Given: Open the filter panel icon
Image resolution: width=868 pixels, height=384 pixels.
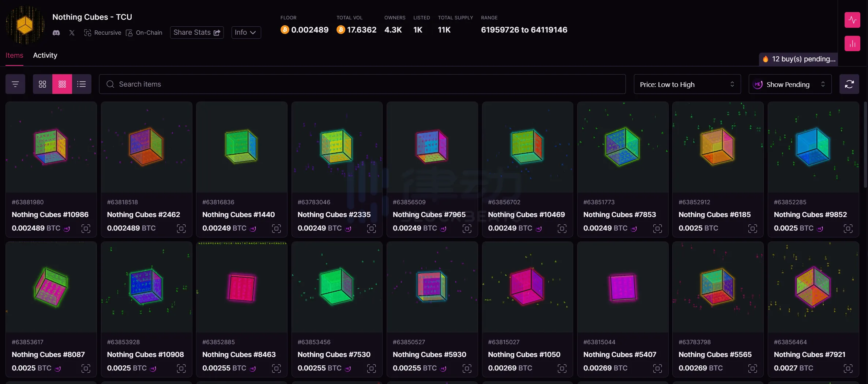Looking at the screenshot, I should tap(15, 84).
